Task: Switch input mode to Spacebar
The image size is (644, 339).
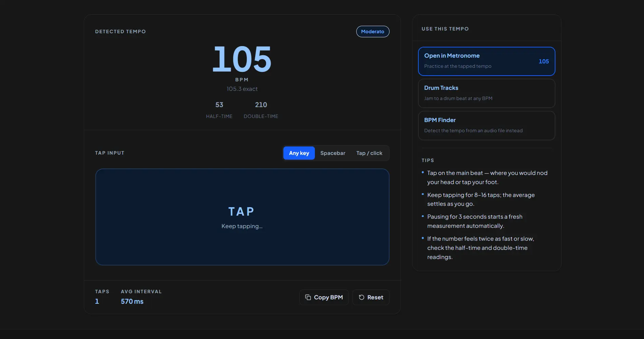Action: click(x=333, y=153)
